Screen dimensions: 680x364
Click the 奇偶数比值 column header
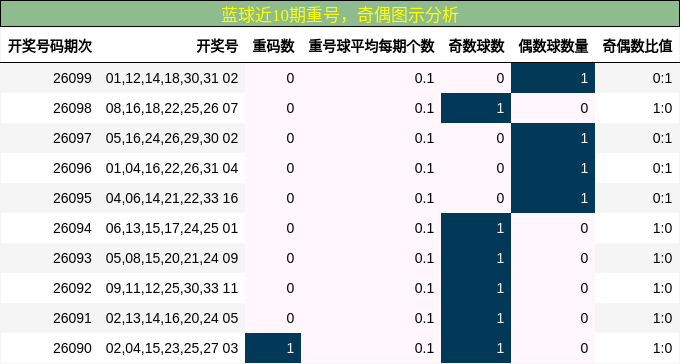pos(637,46)
